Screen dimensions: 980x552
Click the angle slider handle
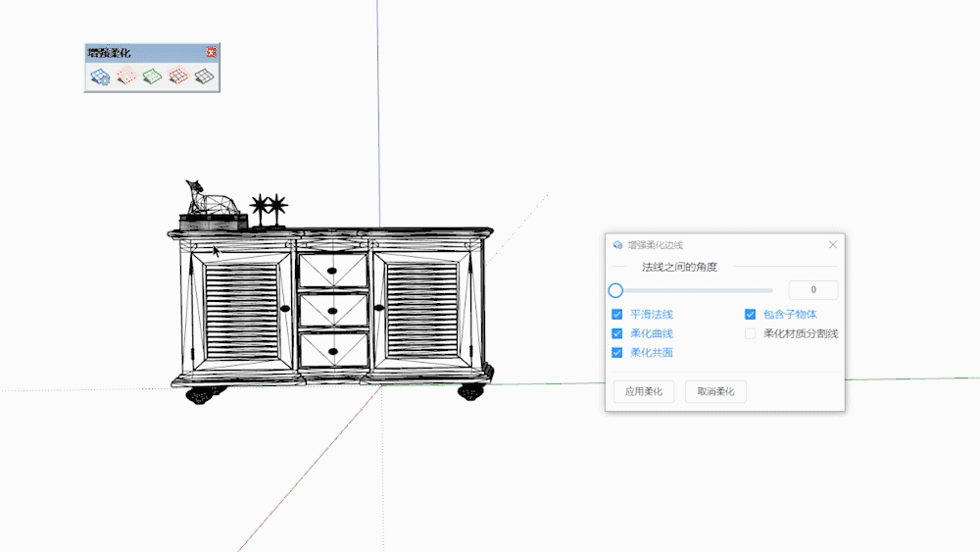(x=615, y=290)
